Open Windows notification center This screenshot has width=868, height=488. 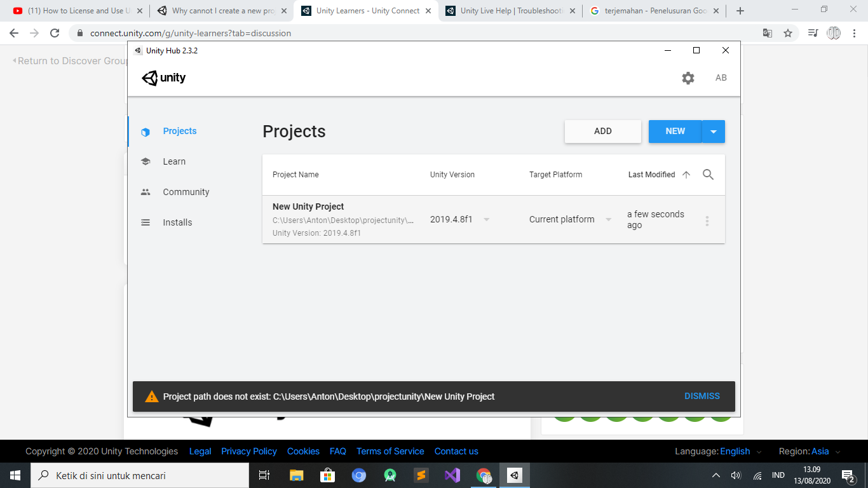click(848, 475)
